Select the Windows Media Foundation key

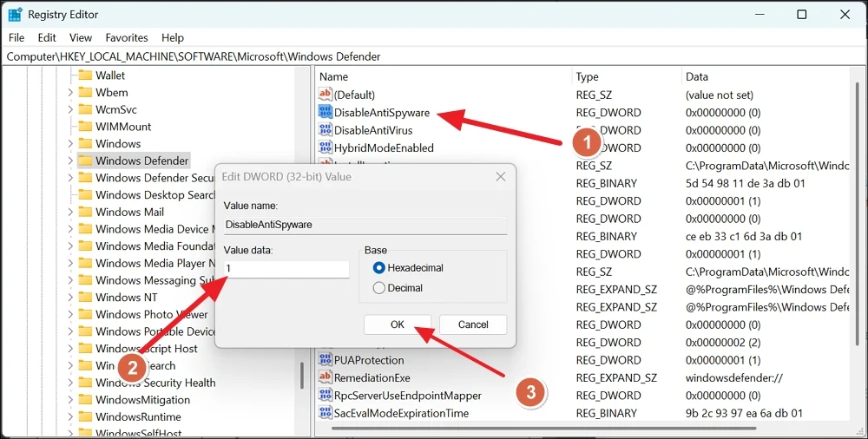[155, 246]
